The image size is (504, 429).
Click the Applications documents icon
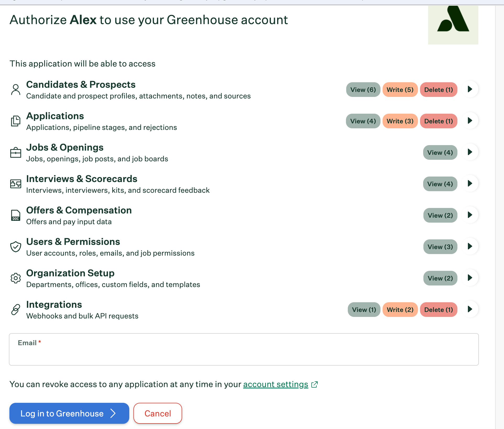coord(16,121)
